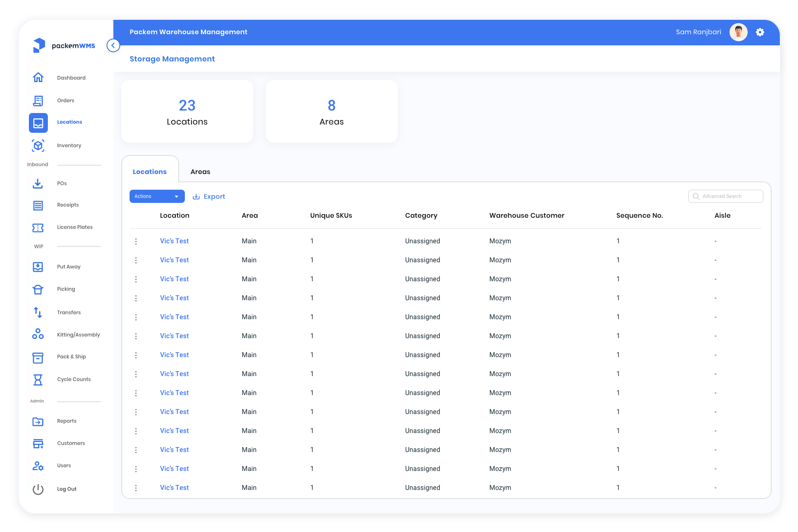Switch to the Areas tab
The image size is (798, 532).
201,172
